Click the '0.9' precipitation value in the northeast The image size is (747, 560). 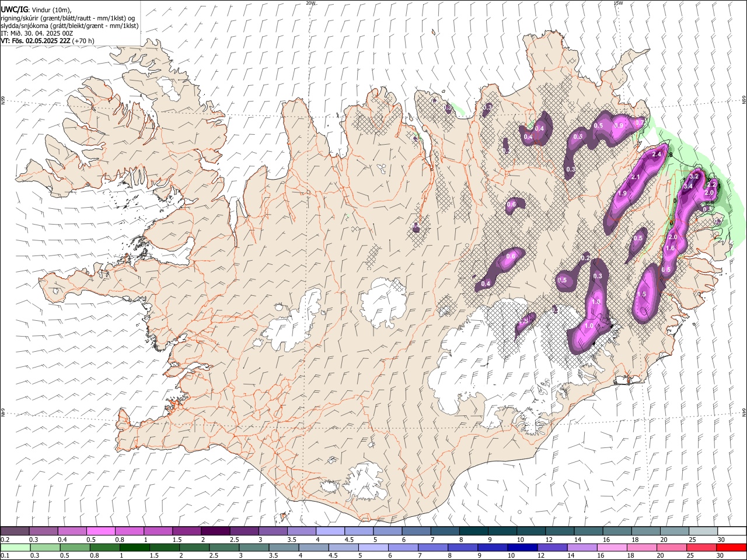pyautogui.click(x=619, y=125)
